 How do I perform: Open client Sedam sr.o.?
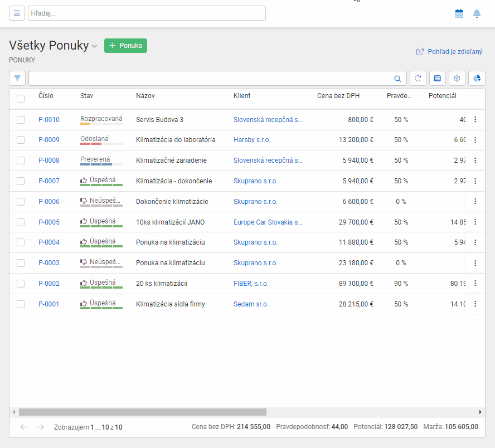coord(251,304)
